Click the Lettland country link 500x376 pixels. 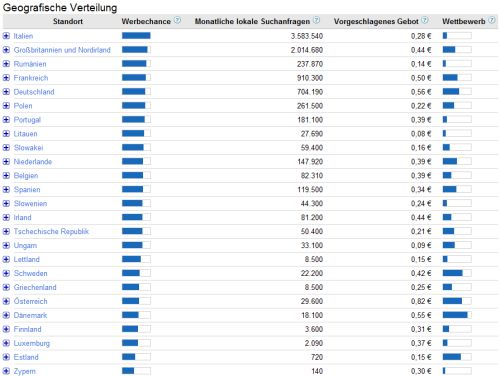pyautogui.click(x=27, y=259)
